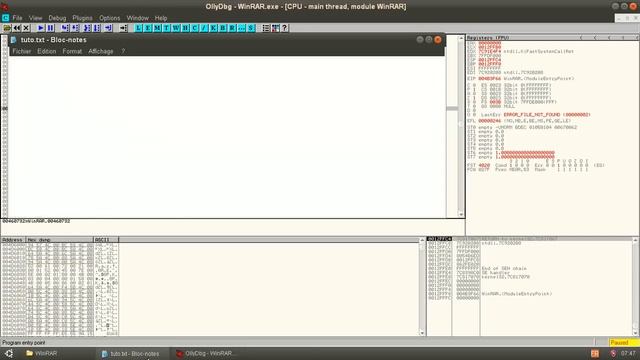Open Appearance options via the colored grid icon
The height and width of the screenshot is (360, 640).
click(276, 28)
